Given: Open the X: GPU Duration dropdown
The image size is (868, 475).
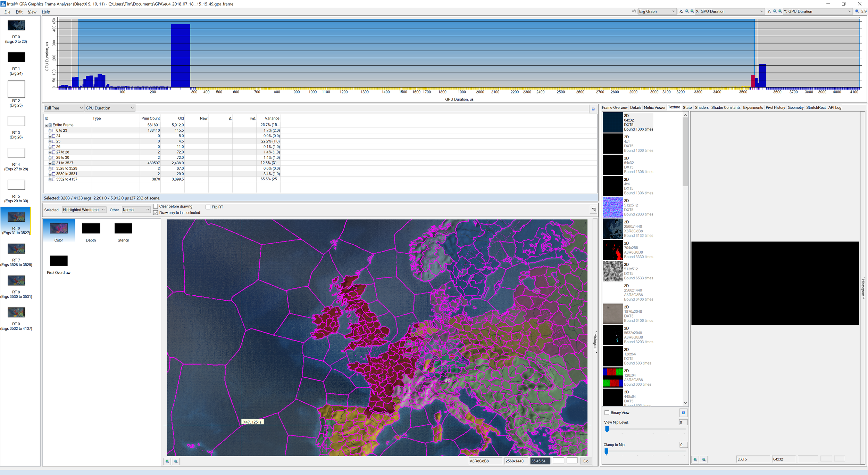Looking at the screenshot, I should pyautogui.click(x=730, y=11).
